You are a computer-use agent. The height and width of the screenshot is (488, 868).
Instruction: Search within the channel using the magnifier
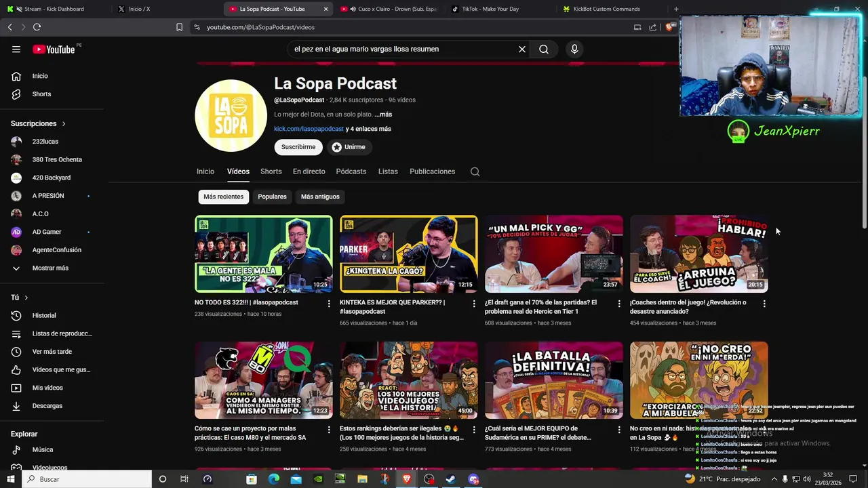475,171
